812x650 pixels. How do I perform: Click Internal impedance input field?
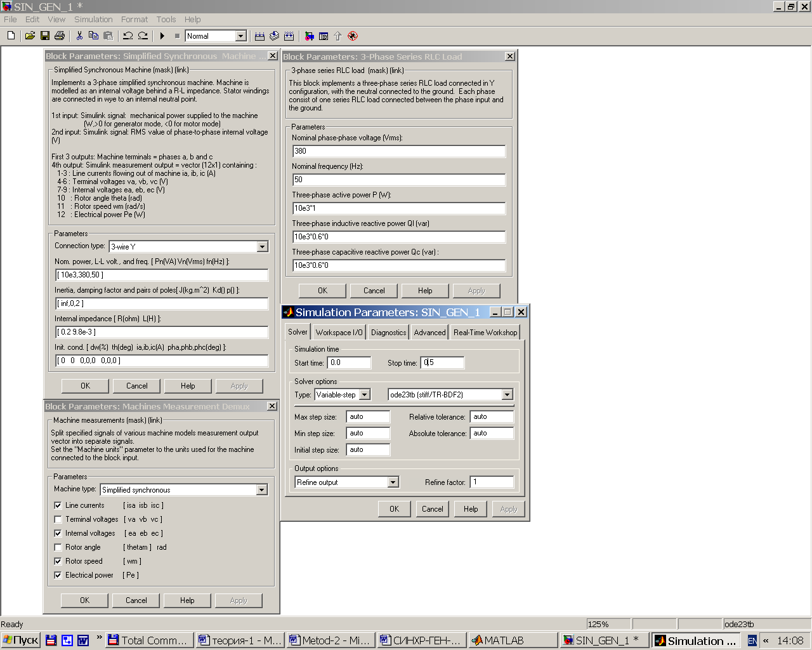click(162, 332)
